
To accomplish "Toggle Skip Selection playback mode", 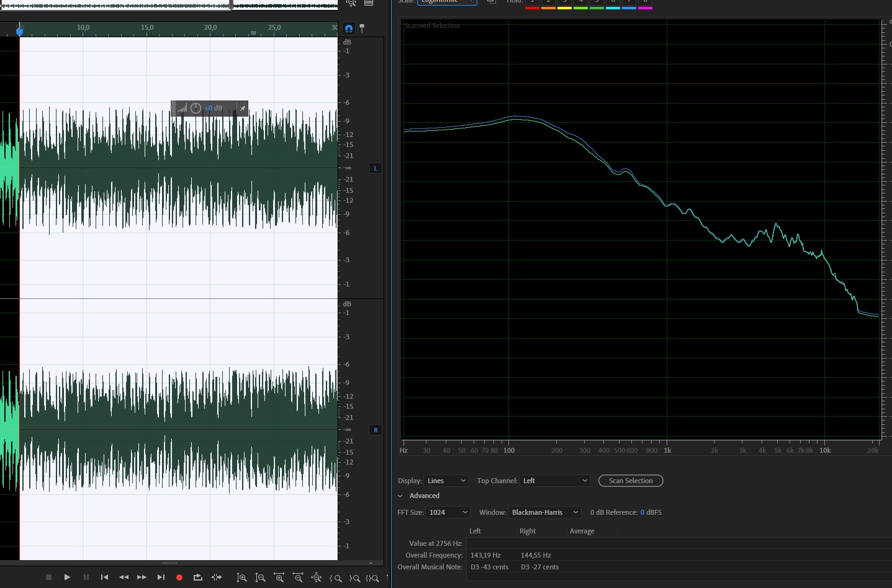I will pos(217,577).
